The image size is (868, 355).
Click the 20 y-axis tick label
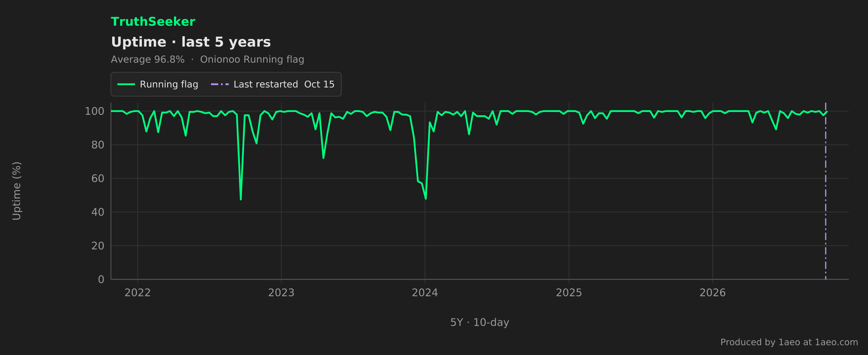[98, 246]
